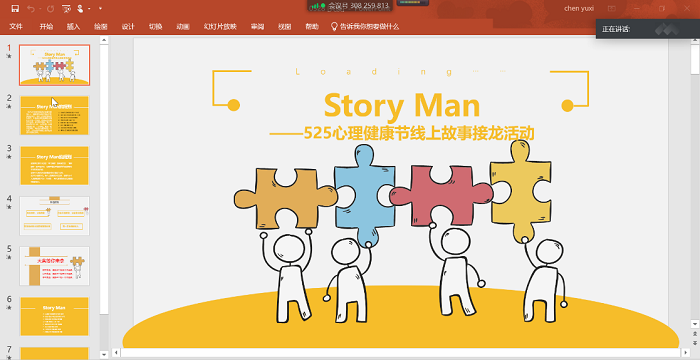700x360 pixels.
Task: Select slide 5 thumbnail with red title
Action: (54, 266)
